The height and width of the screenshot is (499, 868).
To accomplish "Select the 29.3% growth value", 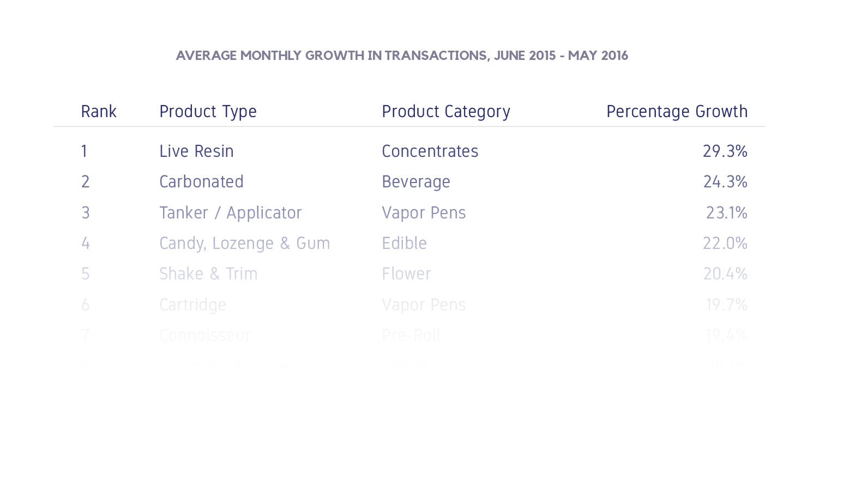I will coord(725,151).
